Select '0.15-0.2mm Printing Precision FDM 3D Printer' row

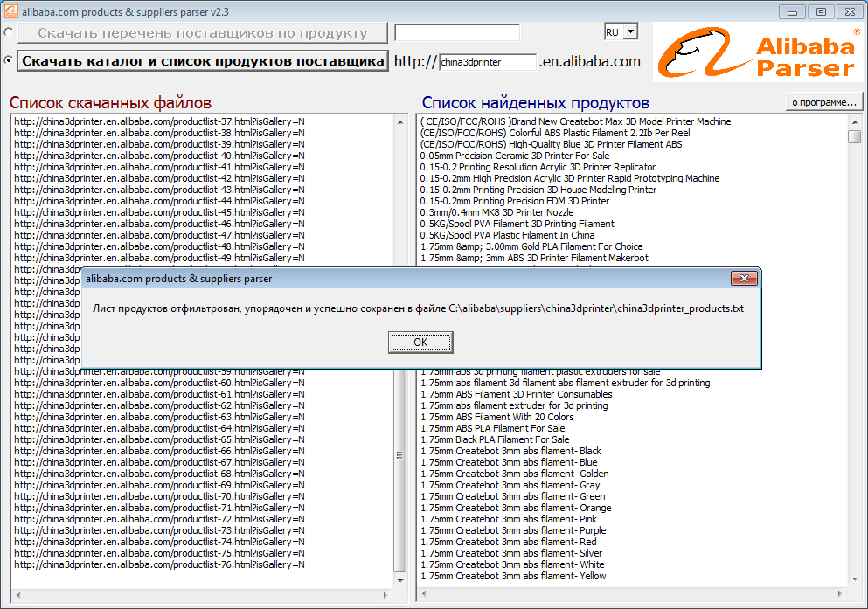pos(515,201)
